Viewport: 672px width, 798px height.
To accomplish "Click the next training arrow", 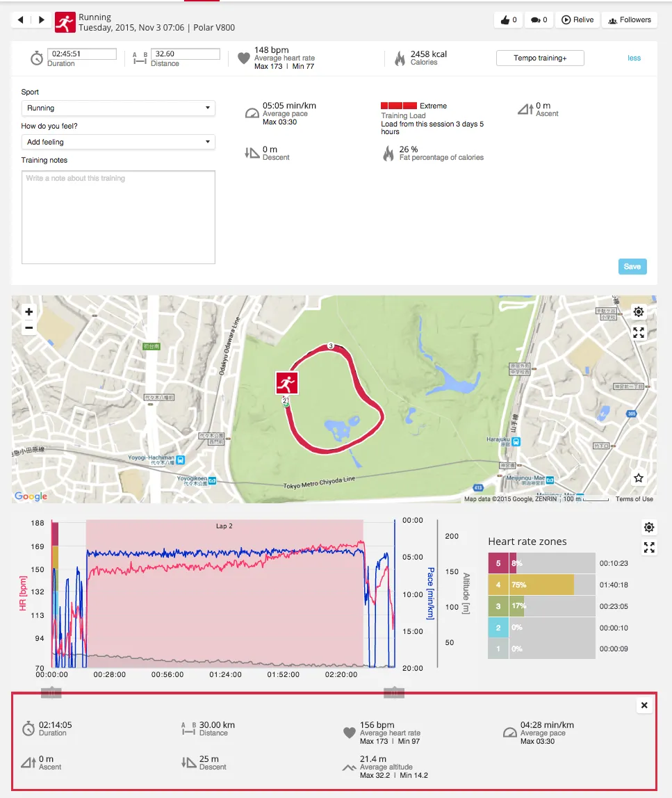I will [42, 20].
